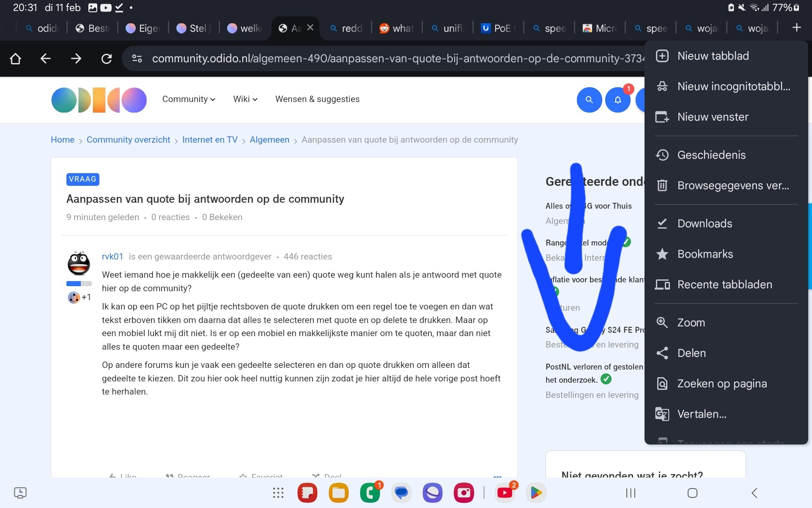The width and height of the screenshot is (812, 508).
Task: Open Geschiedenis from the menu
Action: 726,155
